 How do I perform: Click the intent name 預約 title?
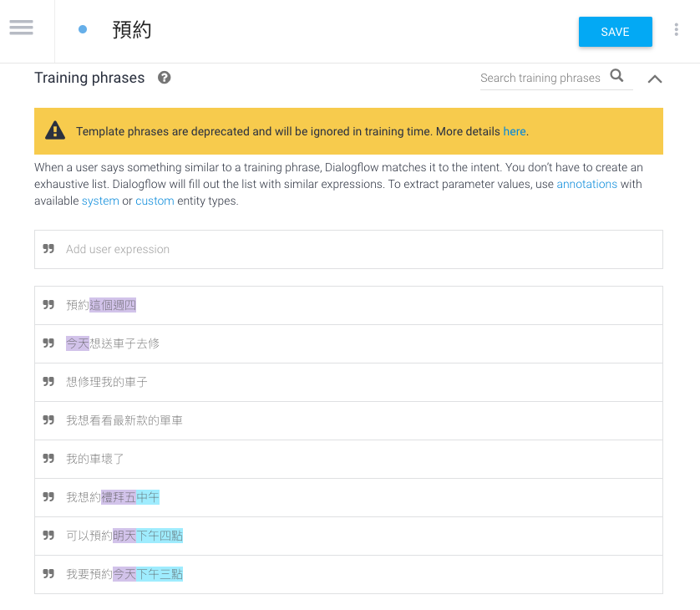pos(132,30)
